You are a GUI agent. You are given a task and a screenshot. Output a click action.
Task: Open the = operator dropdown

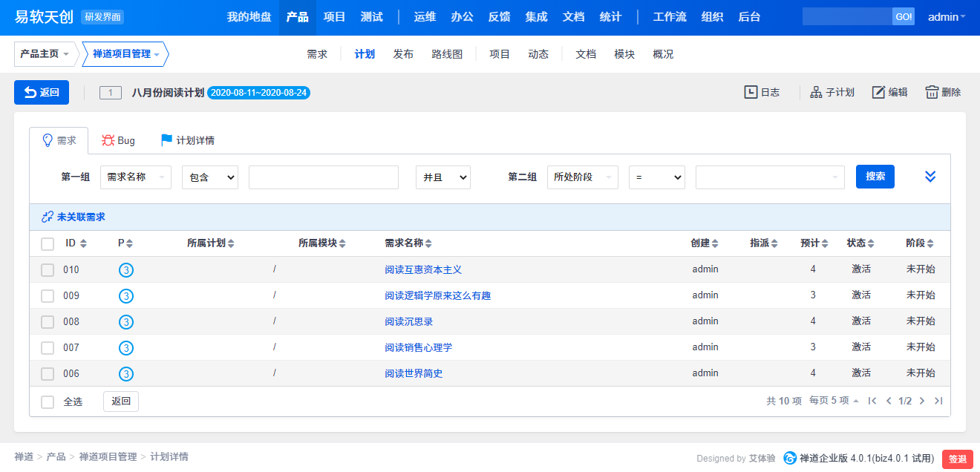click(x=657, y=177)
